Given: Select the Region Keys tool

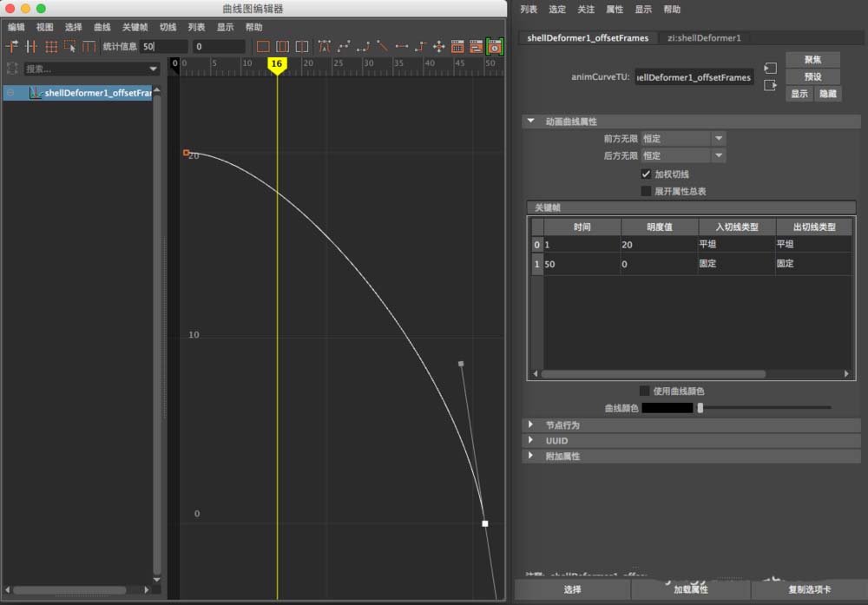Looking at the screenshot, I should click(70, 47).
